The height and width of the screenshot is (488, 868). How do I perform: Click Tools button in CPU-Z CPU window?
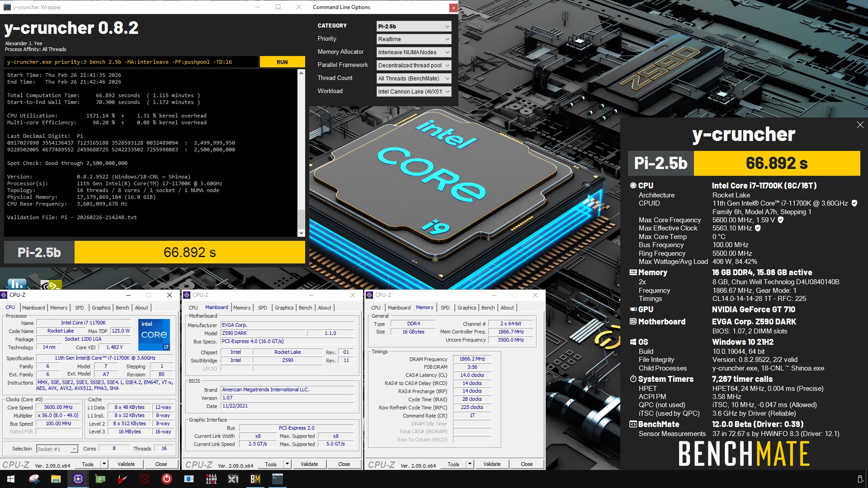tap(88, 464)
